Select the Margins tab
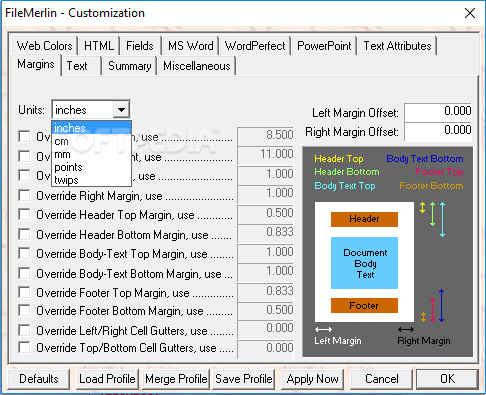The height and width of the screenshot is (395, 486). pyautogui.click(x=36, y=64)
